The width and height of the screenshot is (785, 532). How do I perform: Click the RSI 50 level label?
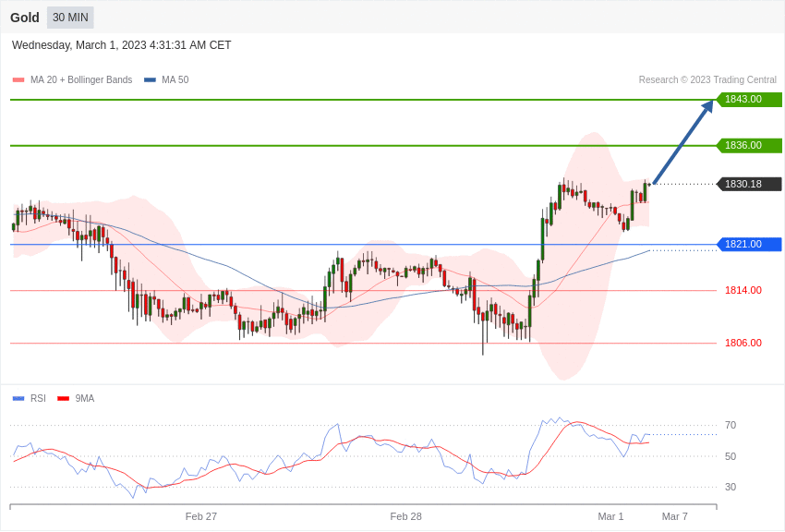point(731,456)
